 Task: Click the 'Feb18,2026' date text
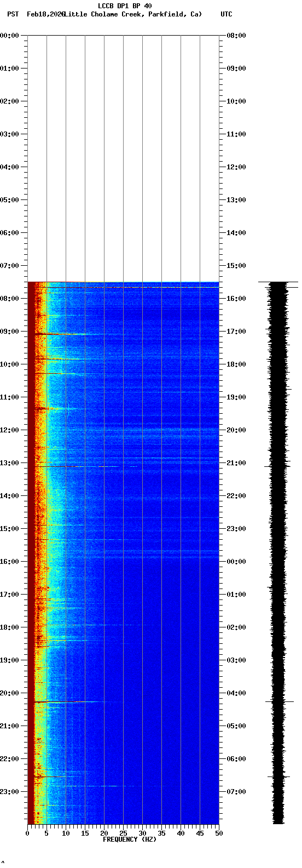pos(45,14)
